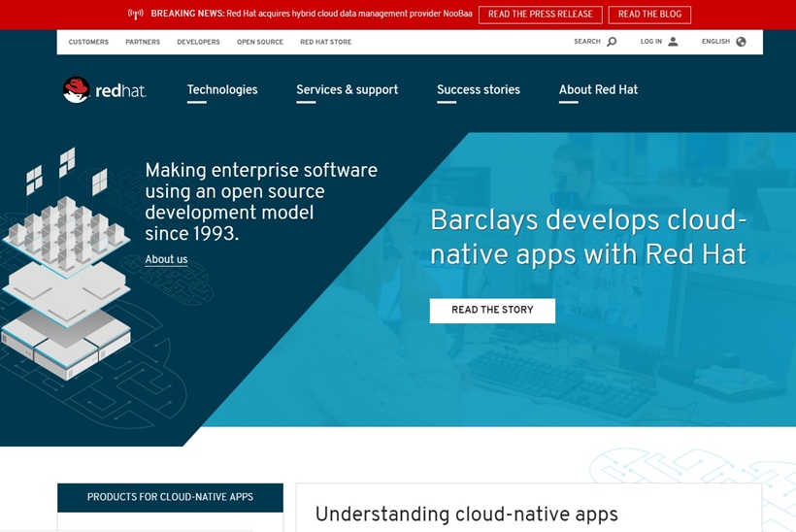Click the Barclays cloud-native apps headline
The image size is (796, 532).
coord(588,237)
